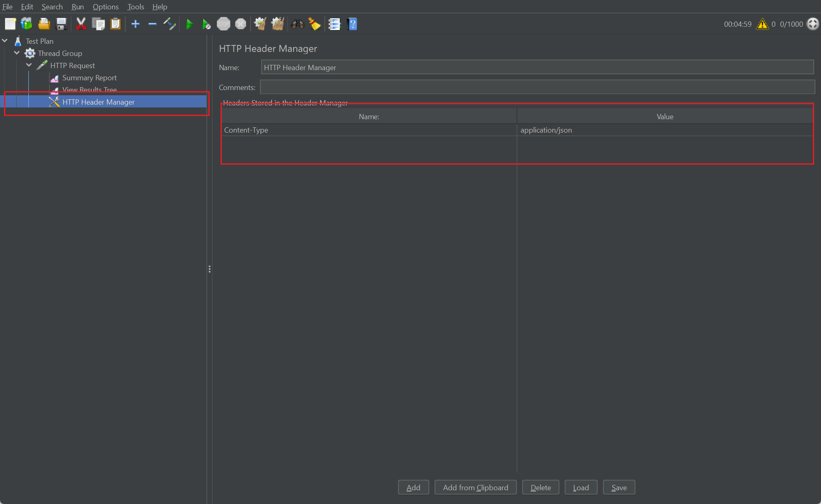
Task: Click the Delete button
Action: pos(540,487)
